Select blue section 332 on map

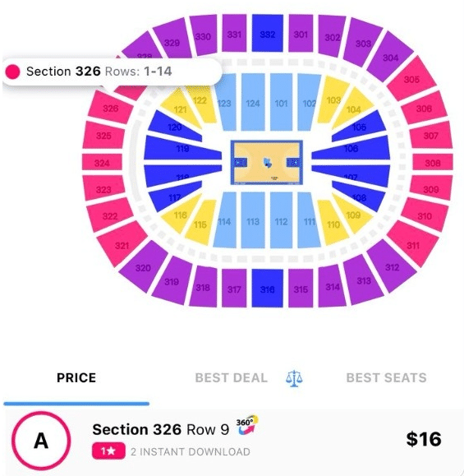pyautogui.click(x=268, y=34)
